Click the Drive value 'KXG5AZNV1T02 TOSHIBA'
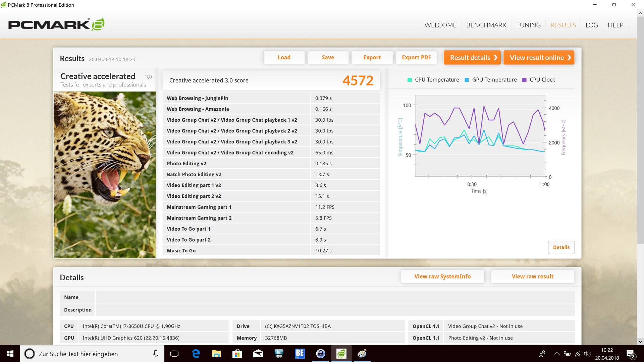The width and height of the screenshot is (644, 362). point(302,326)
